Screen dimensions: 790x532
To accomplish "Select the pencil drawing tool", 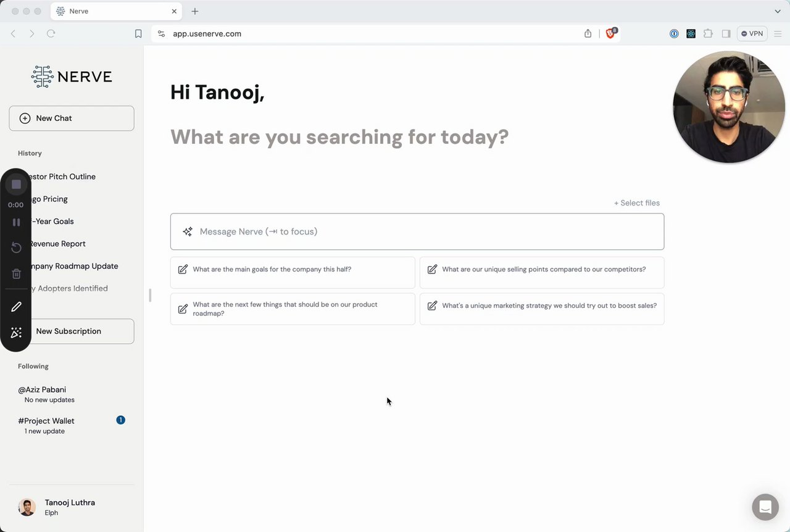I will click(x=16, y=307).
